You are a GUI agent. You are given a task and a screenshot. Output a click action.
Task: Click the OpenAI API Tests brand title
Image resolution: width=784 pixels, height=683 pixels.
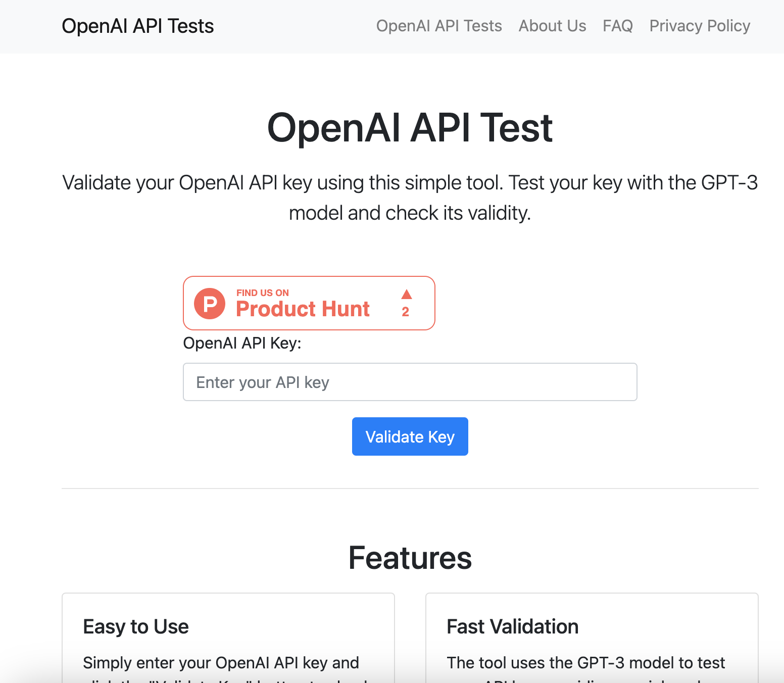coord(137,26)
